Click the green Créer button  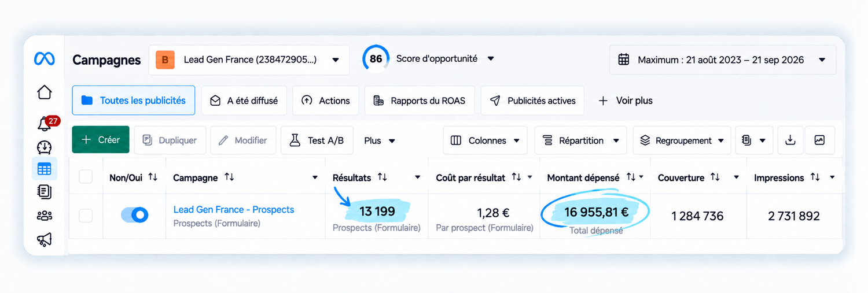[x=101, y=140]
